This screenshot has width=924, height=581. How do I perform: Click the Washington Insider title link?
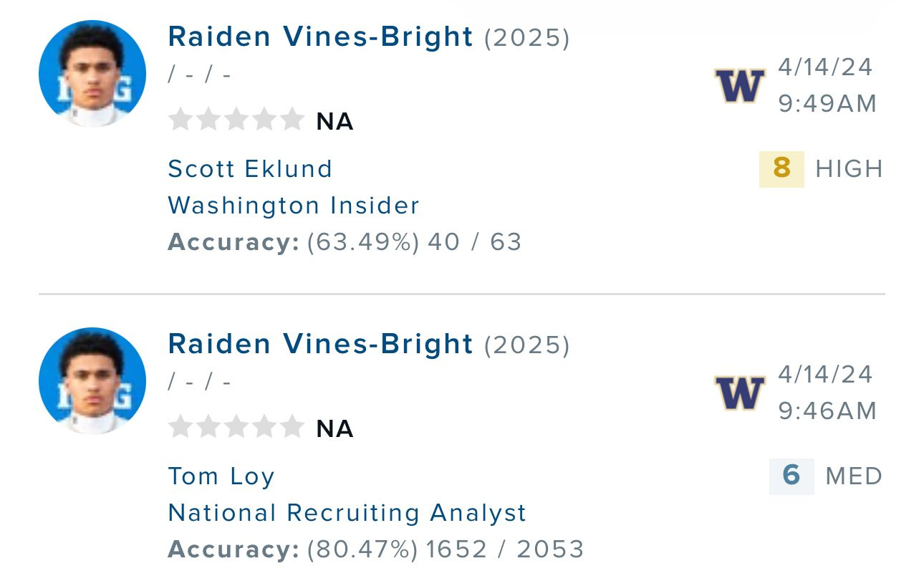coord(294,206)
